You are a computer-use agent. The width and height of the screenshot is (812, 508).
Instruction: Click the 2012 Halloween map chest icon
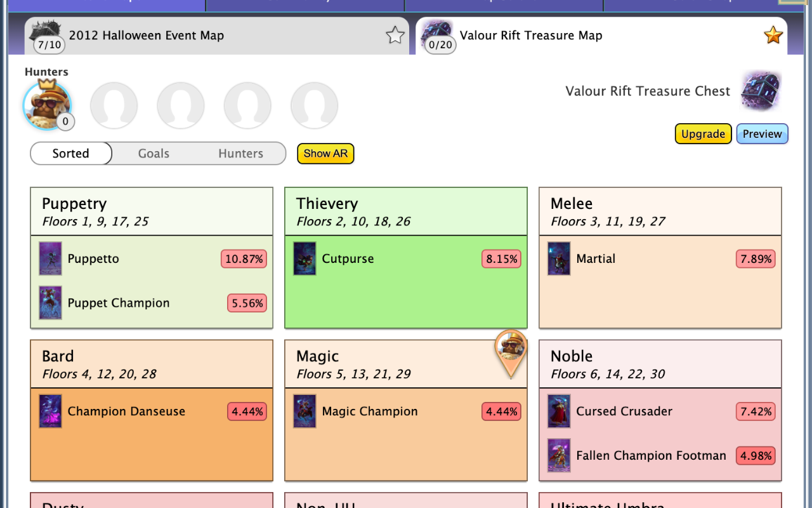(x=46, y=30)
